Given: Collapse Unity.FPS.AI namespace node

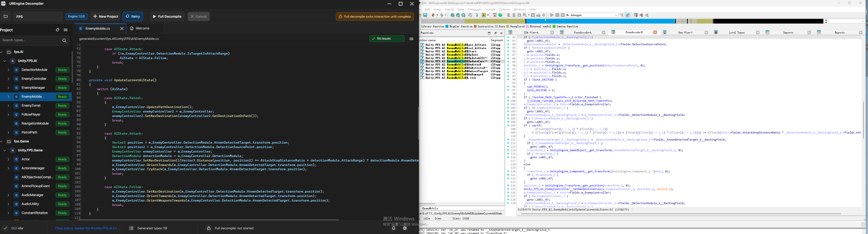Looking at the screenshot, I should [4, 61].
